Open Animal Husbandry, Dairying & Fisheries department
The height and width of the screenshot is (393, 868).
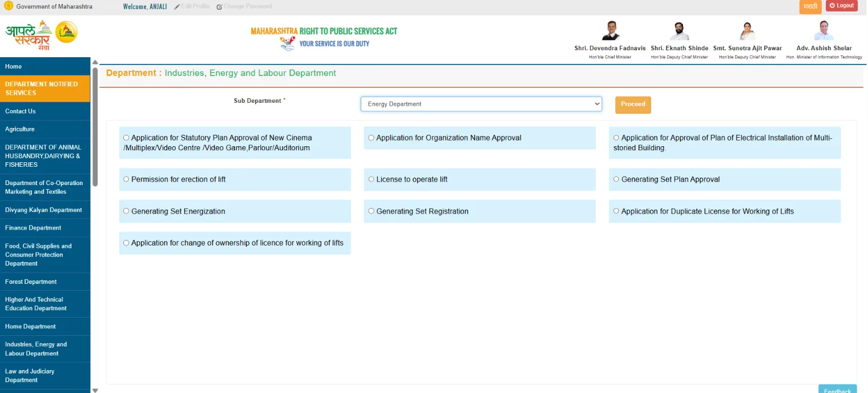[45, 156]
